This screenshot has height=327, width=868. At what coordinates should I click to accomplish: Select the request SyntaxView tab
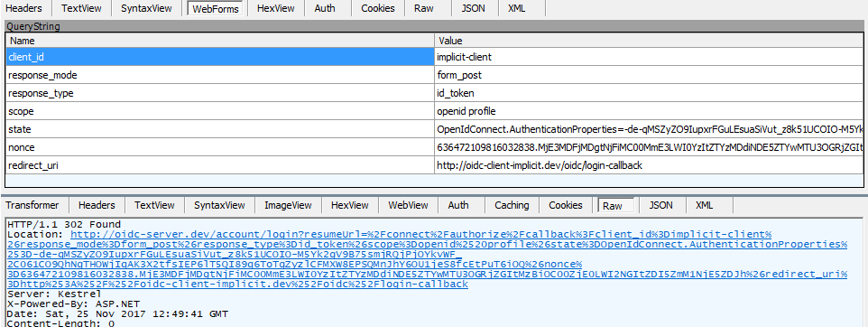[147, 8]
